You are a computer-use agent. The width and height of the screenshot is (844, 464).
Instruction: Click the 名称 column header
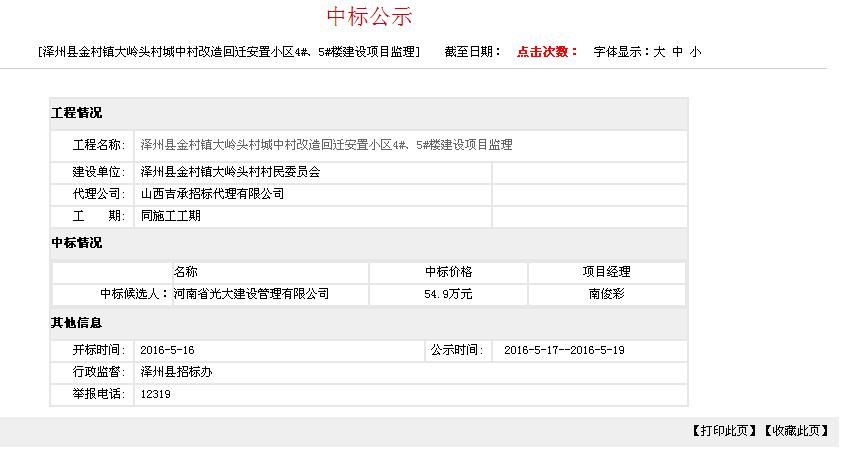point(186,272)
